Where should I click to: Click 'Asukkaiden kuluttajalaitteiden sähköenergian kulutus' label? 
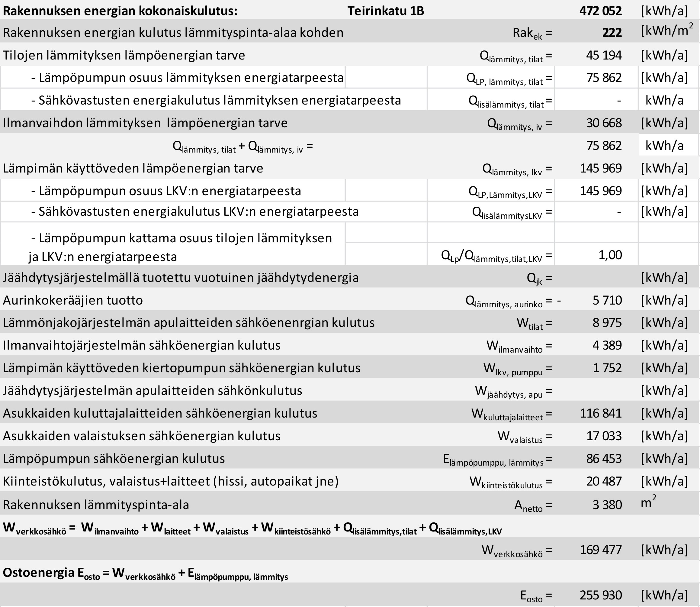160,413
